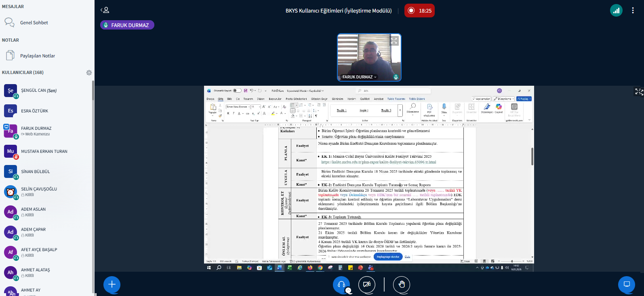Screen dimensions: 644x296
Task: Select MUSTAFA ERKAN TURAN in user list
Action: 44,151
